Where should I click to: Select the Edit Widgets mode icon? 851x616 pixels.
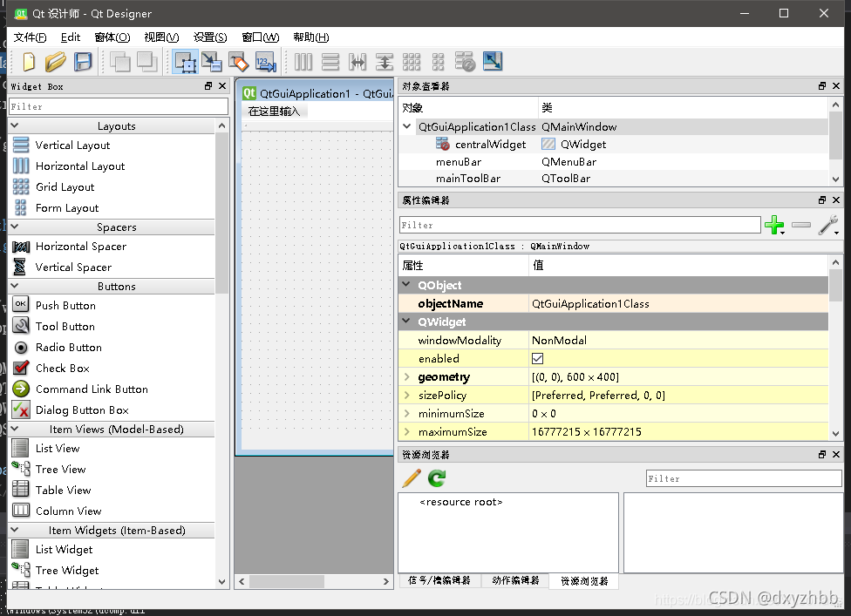pos(185,62)
